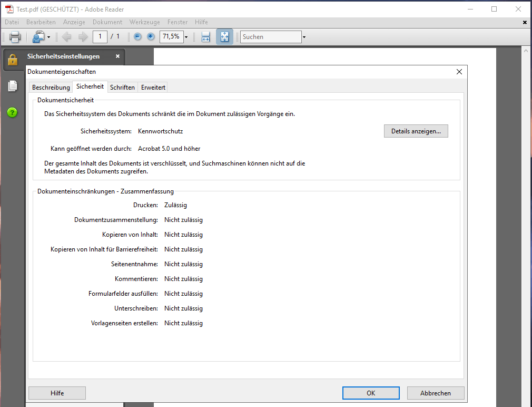Click 'Nicht zulässig' beside Dokumentzusammenstellung
This screenshot has height=407, width=532.
[183, 220]
